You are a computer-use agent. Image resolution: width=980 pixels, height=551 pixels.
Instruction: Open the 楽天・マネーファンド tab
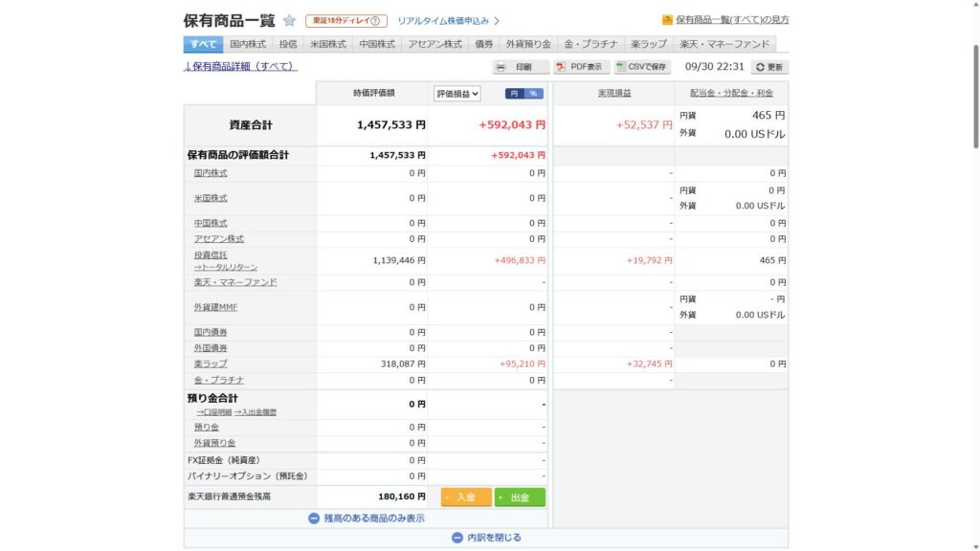tap(725, 44)
